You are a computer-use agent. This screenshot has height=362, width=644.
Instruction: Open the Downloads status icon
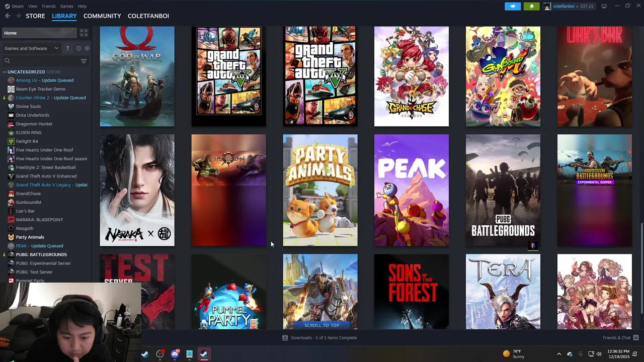pyautogui.click(x=285, y=338)
